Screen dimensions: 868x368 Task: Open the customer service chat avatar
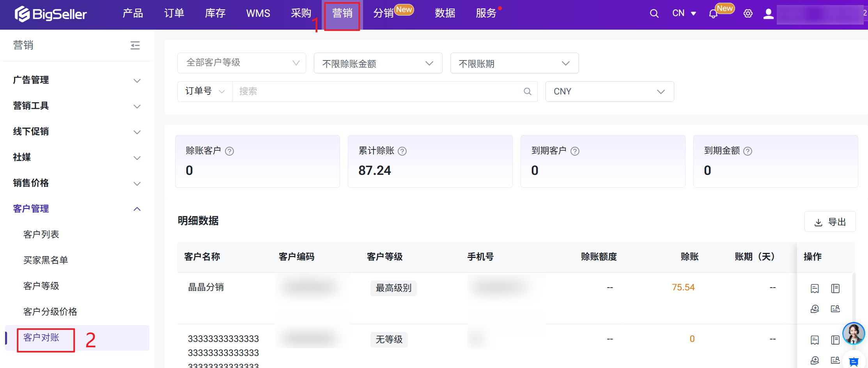coord(853,334)
